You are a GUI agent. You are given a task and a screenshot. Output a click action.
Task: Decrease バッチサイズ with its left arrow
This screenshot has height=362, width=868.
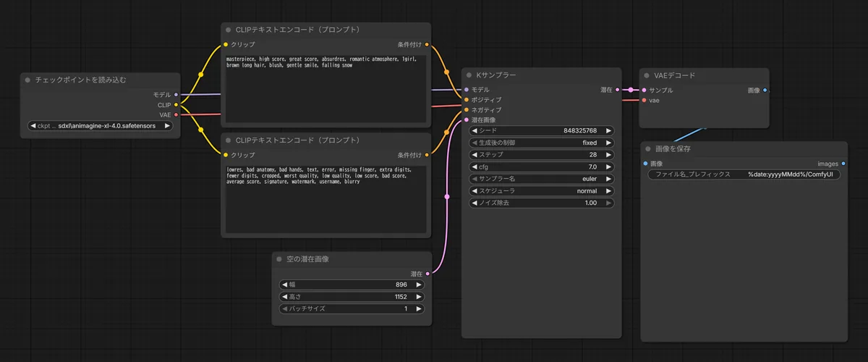coord(284,309)
